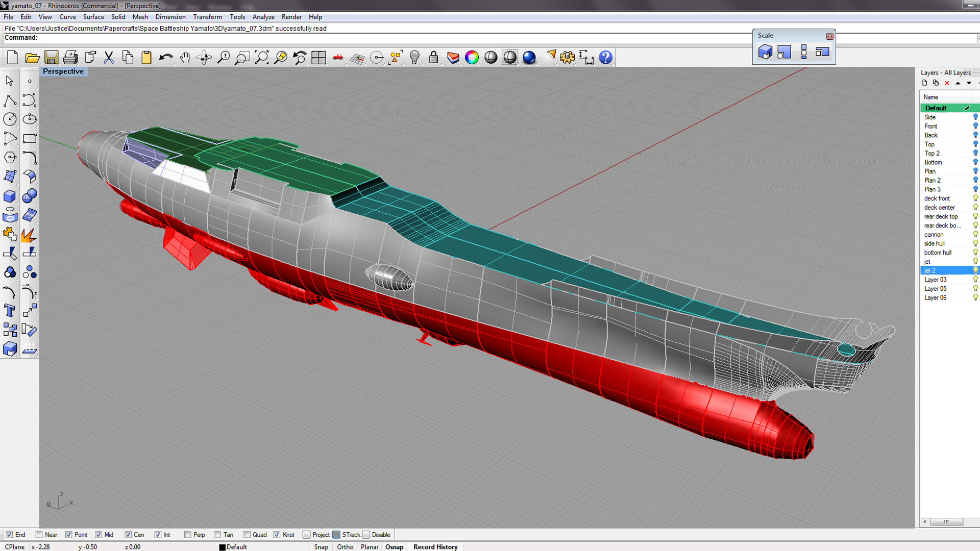The width and height of the screenshot is (980, 551).
Task: Select the Text tool in the sidebar
Action: pyautogui.click(x=10, y=311)
